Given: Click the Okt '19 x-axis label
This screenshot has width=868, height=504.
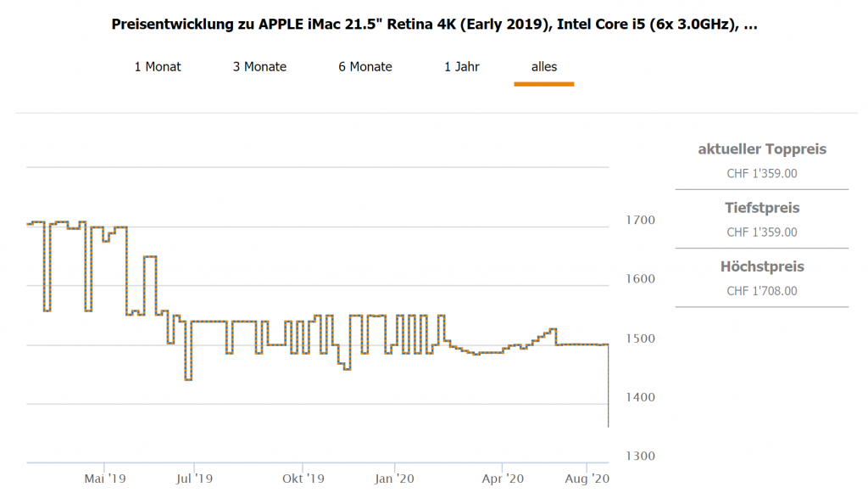Looking at the screenshot, I should (x=303, y=479).
